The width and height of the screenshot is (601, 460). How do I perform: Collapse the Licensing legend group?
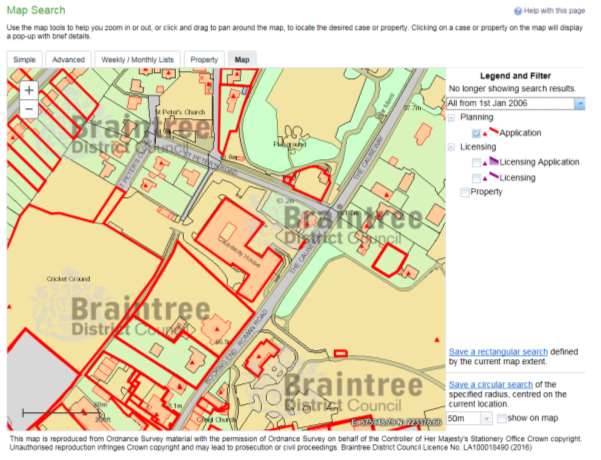click(x=452, y=147)
